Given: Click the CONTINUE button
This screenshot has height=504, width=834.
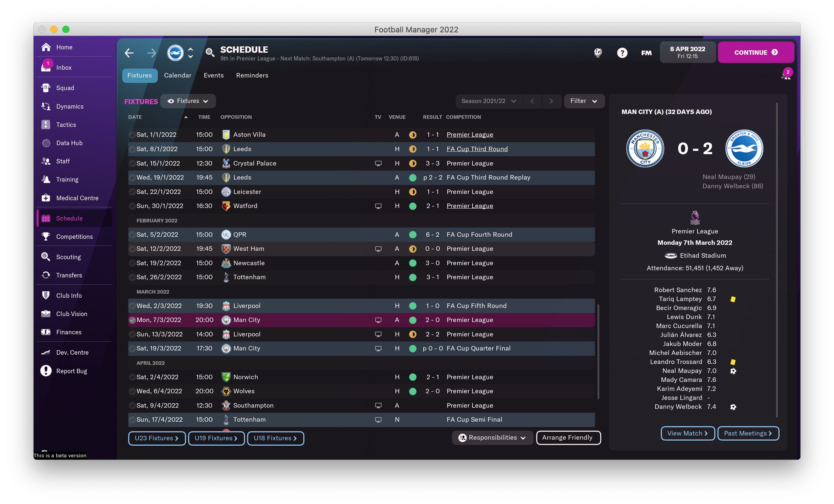Looking at the screenshot, I should tap(756, 52).
